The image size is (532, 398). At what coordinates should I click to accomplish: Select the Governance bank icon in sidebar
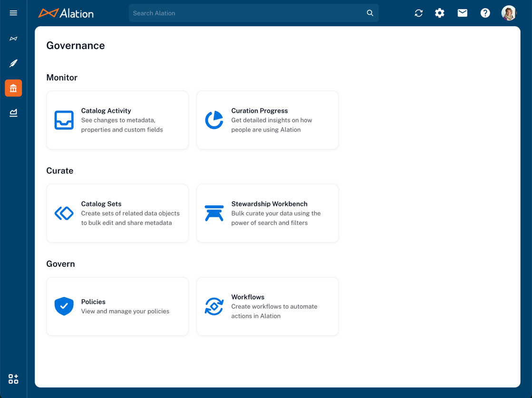(13, 88)
